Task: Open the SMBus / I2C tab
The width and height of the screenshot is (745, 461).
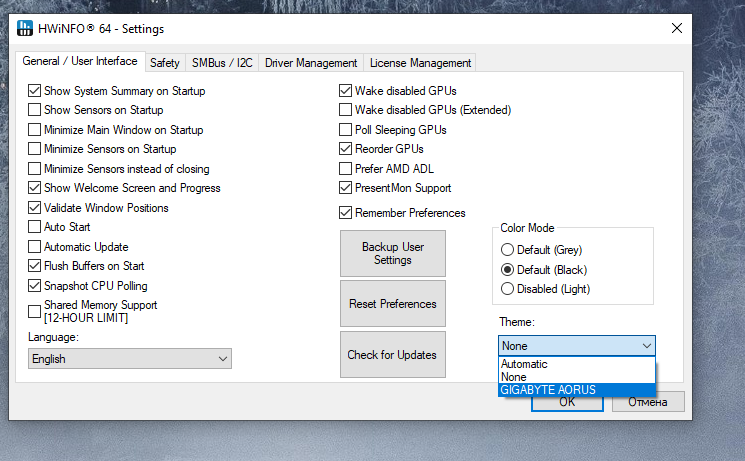Action: click(x=222, y=63)
